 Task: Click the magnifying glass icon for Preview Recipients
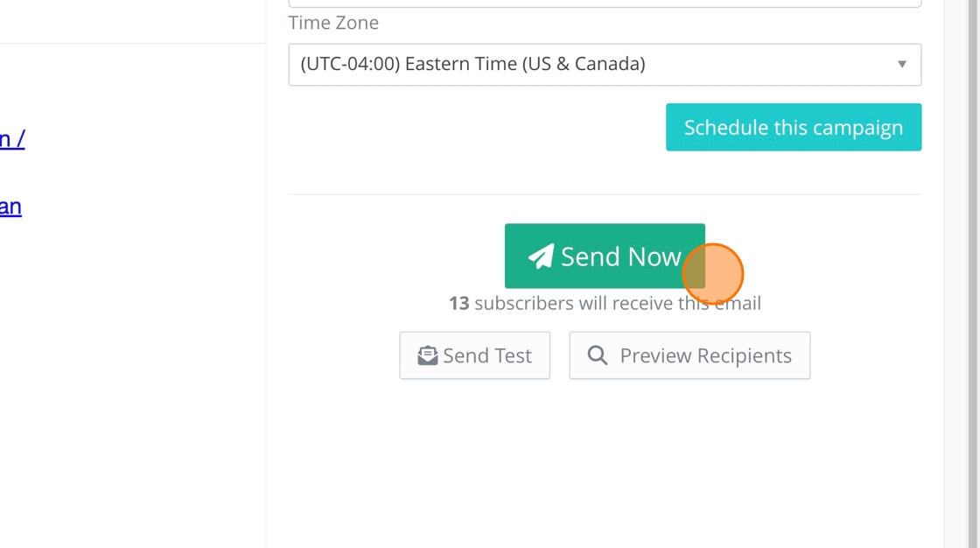(598, 355)
